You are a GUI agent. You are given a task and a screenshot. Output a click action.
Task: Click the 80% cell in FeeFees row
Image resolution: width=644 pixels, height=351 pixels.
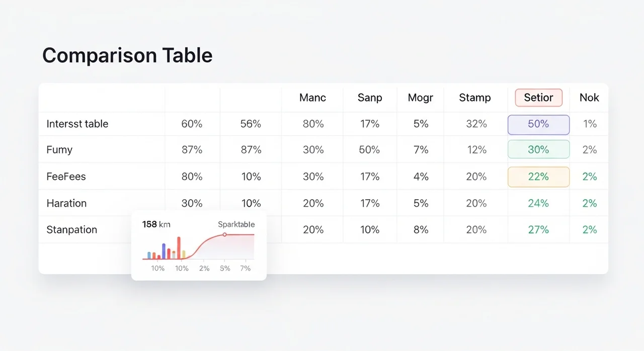pos(192,177)
